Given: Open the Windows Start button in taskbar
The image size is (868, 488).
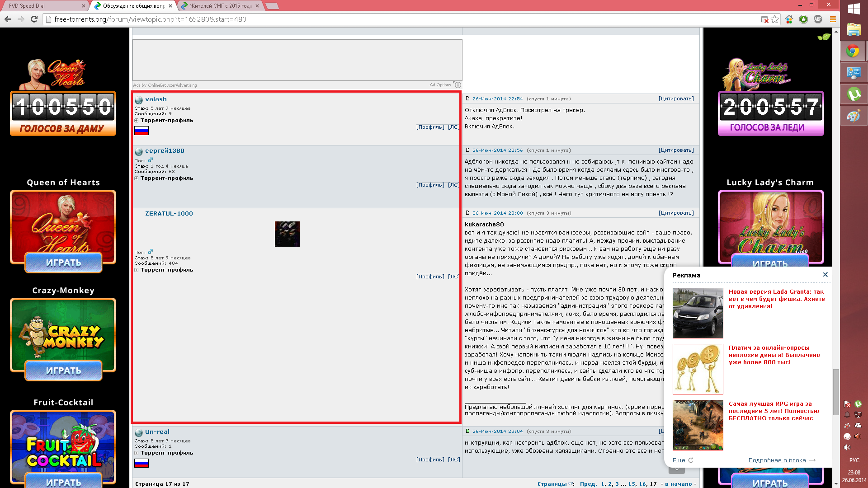Looking at the screenshot, I should pos(854,9).
